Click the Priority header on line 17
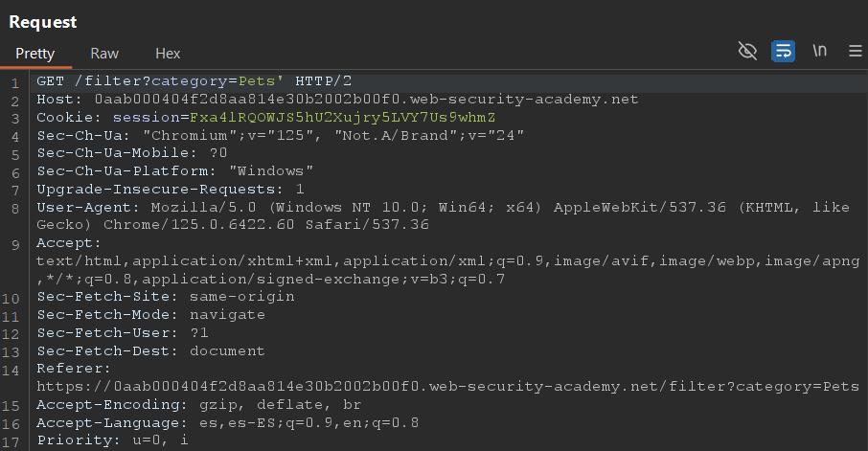The width and height of the screenshot is (868, 451). (x=112, y=440)
